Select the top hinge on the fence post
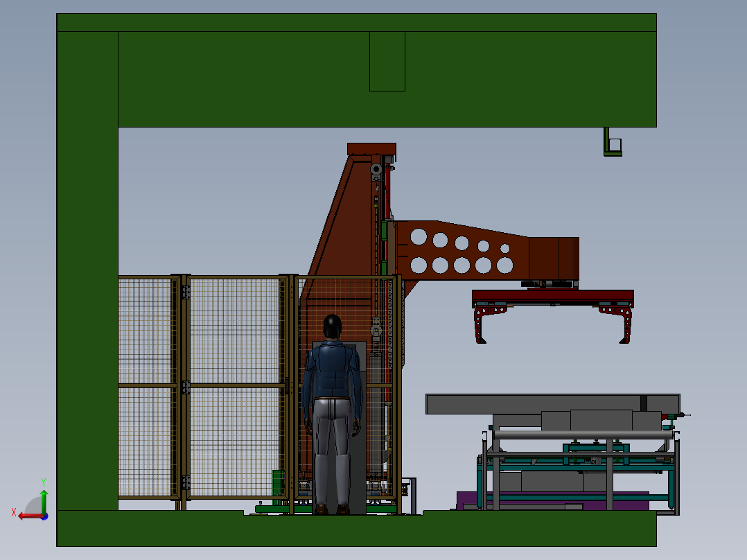 point(186,292)
